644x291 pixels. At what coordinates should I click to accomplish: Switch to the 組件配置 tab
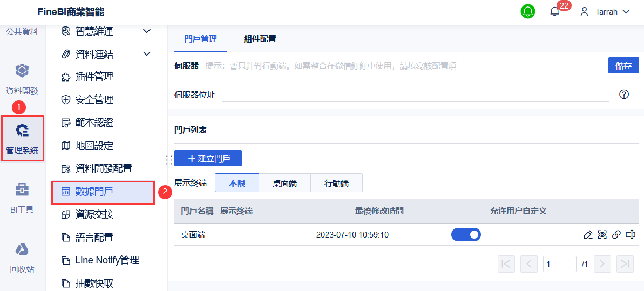pyautogui.click(x=260, y=39)
